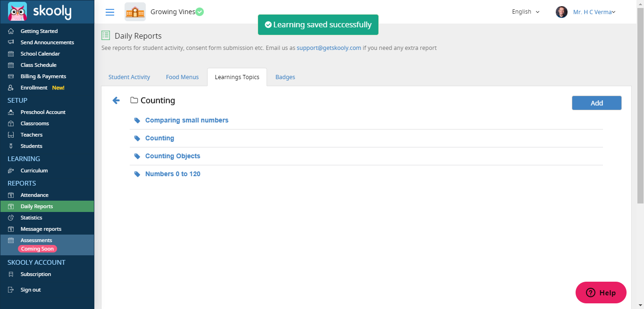Click the Statistics pie chart icon
The image size is (644, 309).
coord(11,218)
